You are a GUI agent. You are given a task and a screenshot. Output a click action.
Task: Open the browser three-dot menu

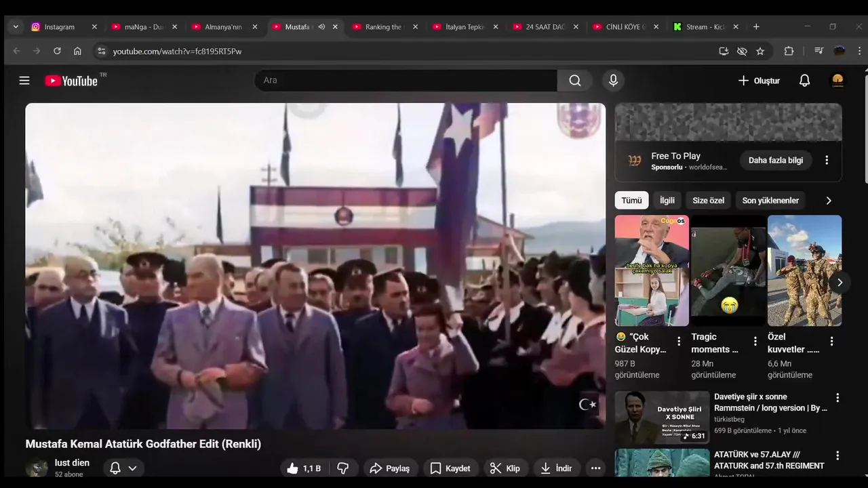coord(860,51)
